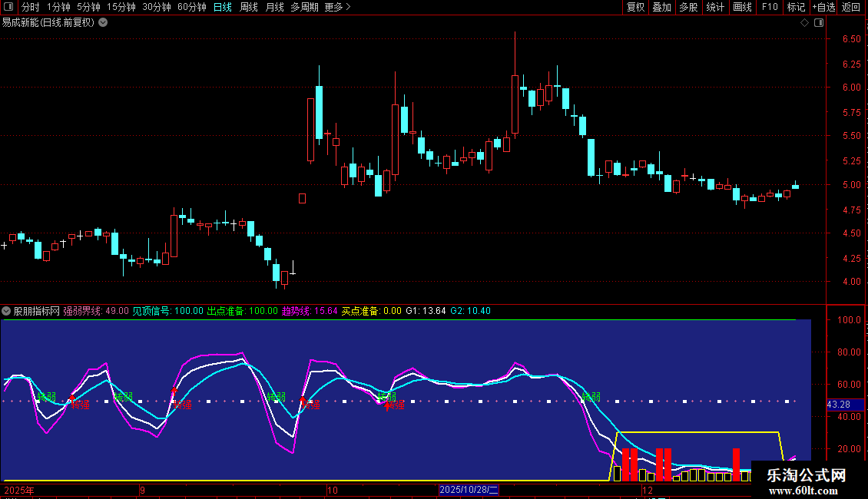This screenshot has height=499, width=868.
Task: Open F10 company info
Action: pos(770,7)
